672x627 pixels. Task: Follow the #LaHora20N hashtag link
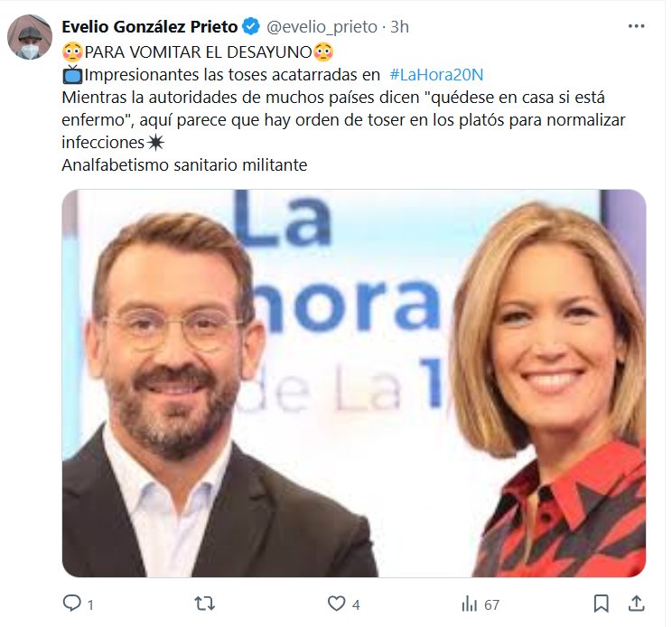436,75
